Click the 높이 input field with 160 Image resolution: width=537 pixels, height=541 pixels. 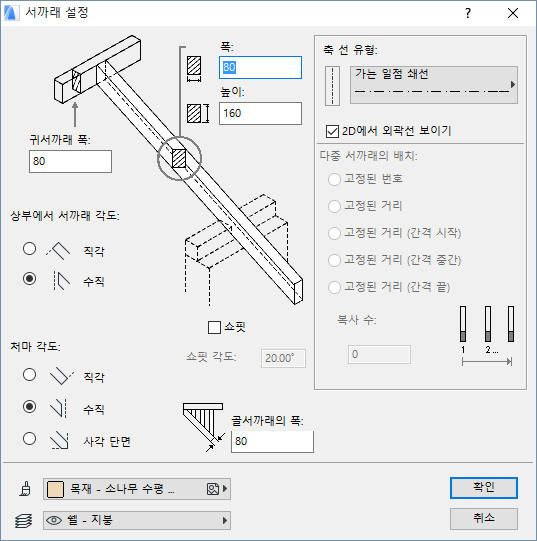coord(260,113)
